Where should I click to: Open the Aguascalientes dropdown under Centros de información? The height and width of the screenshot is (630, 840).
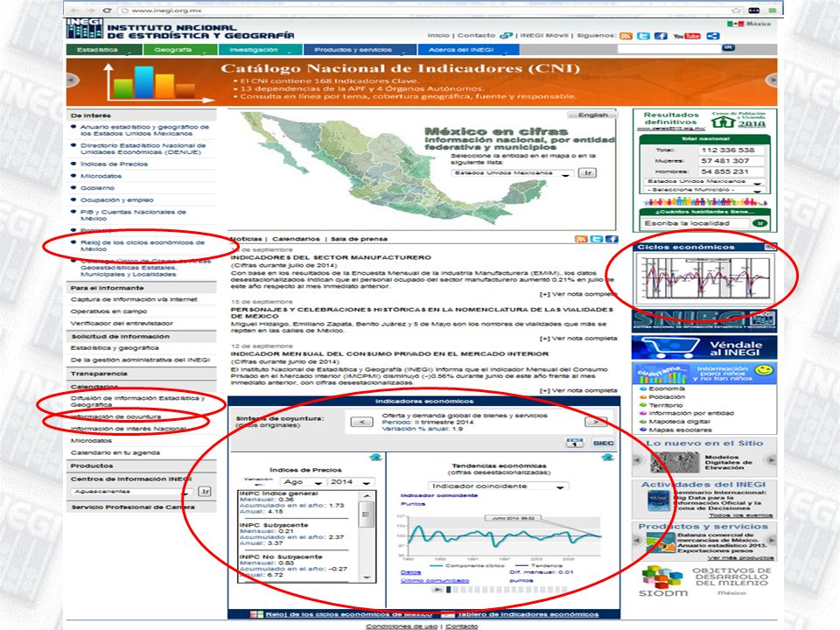coord(131,492)
